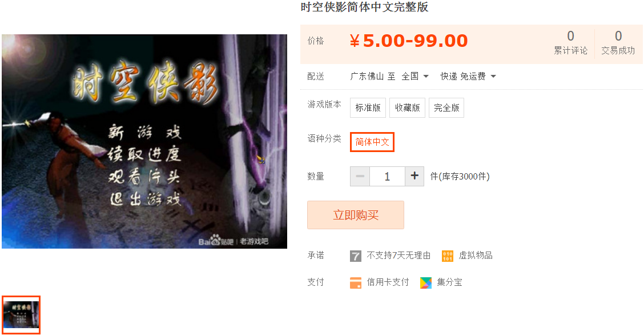Click the main game product image
Screen dimensions: 644x335
pos(144,141)
